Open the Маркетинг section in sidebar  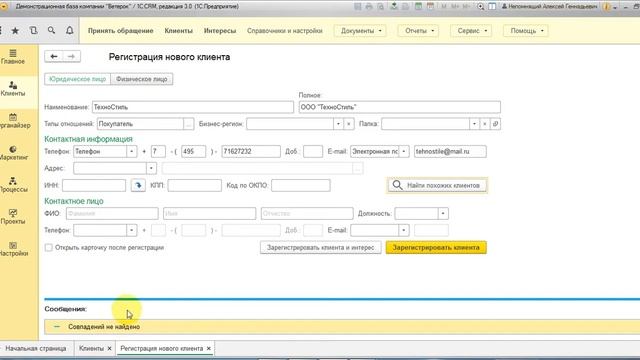click(x=13, y=153)
